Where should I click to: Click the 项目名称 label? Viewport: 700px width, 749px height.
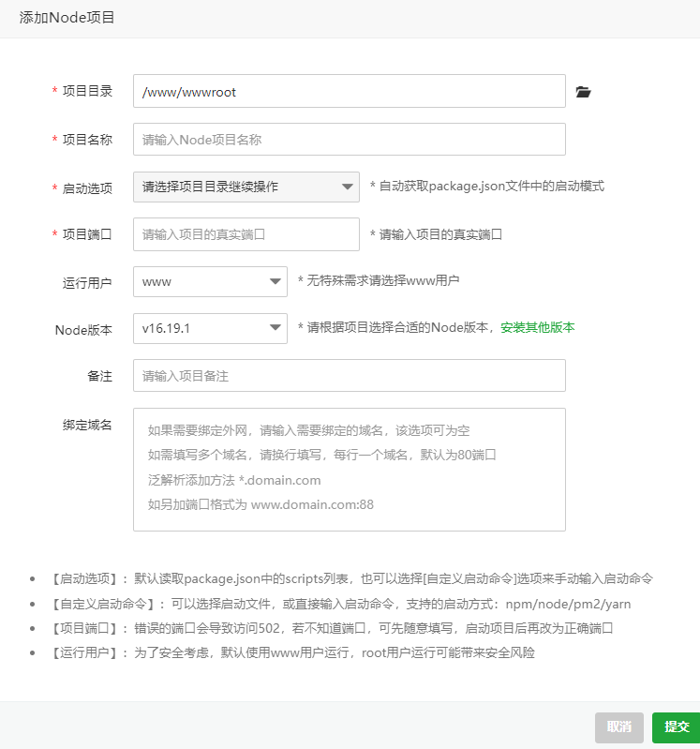87,140
